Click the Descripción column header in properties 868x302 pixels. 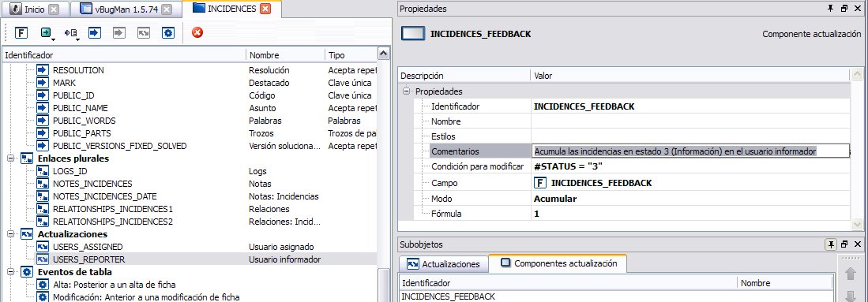tap(464, 76)
